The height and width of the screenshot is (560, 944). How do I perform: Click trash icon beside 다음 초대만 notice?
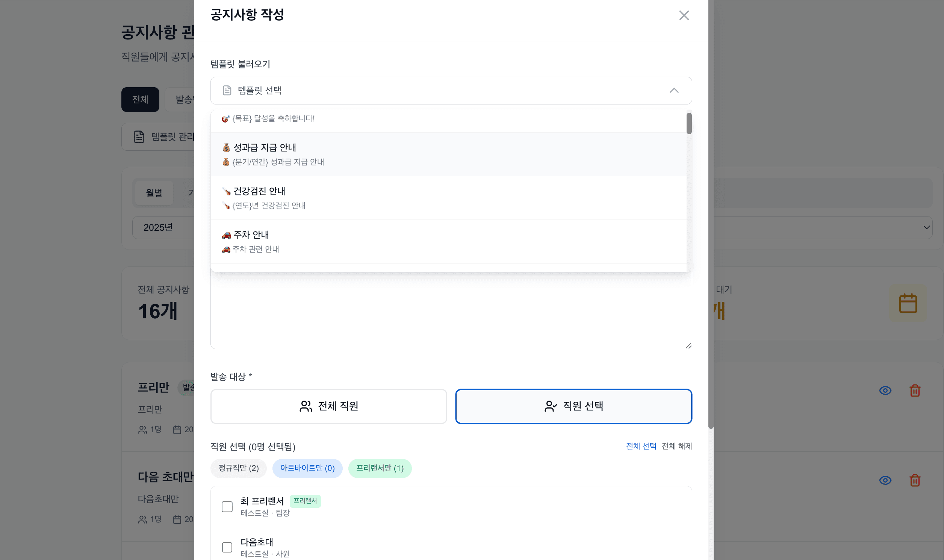(x=915, y=480)
